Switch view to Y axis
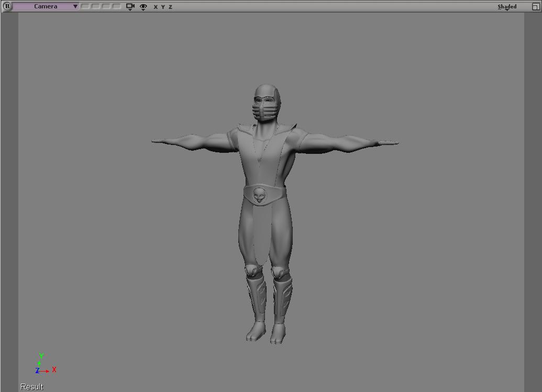The height and width of the screenshot is (392, 542). pyautogui.click(x=163, y=7)
